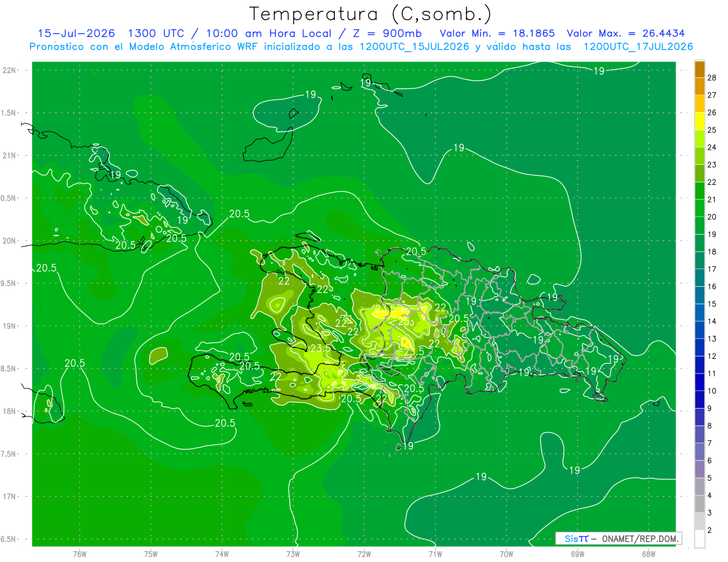Click the legend value label 2
The height and width of the screenshot is (562, 728).
710,530
